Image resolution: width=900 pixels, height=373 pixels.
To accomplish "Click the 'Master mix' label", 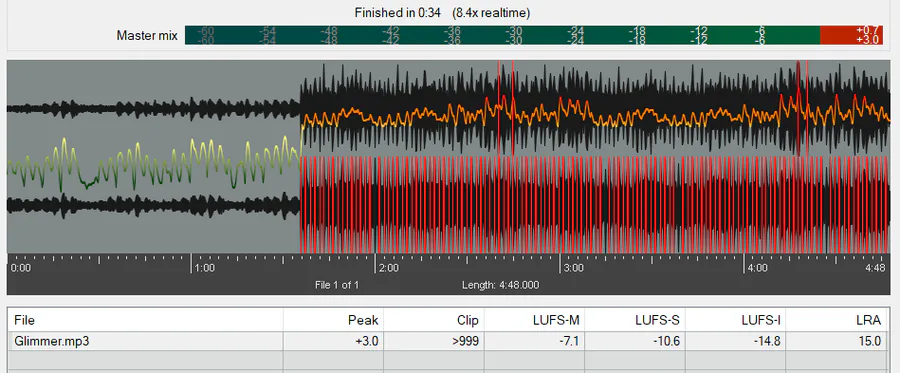I will click(147, 36).
